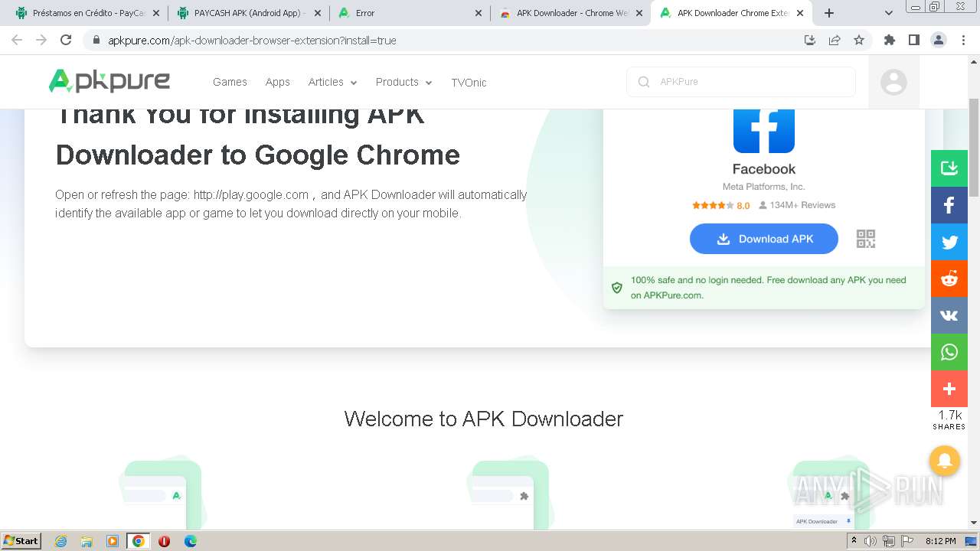Reload the page in Chrome
980x551 pixels.
coord(66,40)
